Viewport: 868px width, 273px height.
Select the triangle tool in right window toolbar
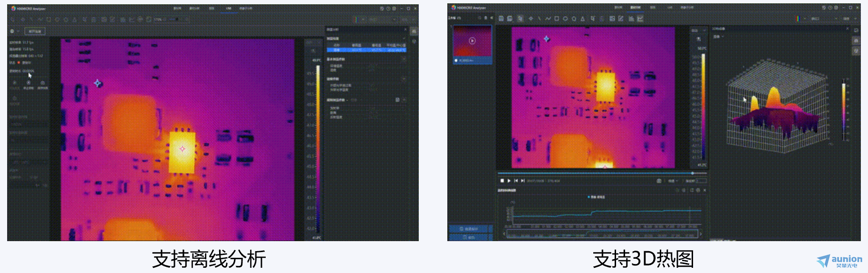click(x=583, y=19)
